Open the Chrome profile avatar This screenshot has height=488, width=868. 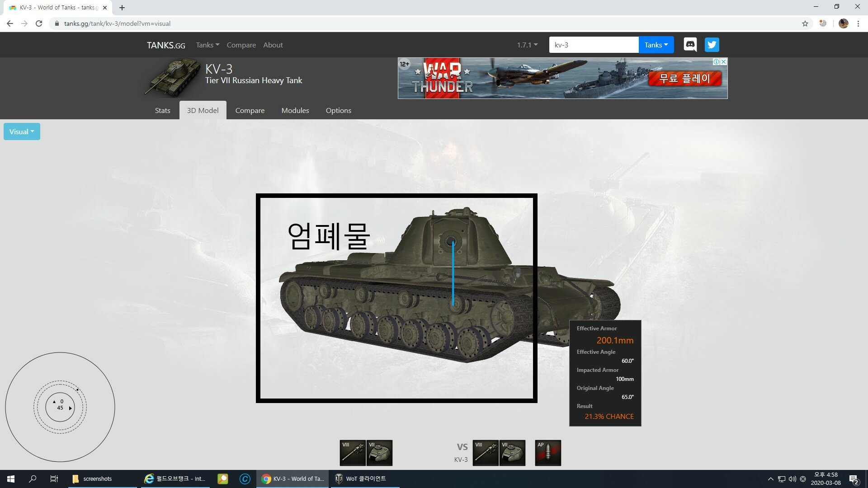843,23
